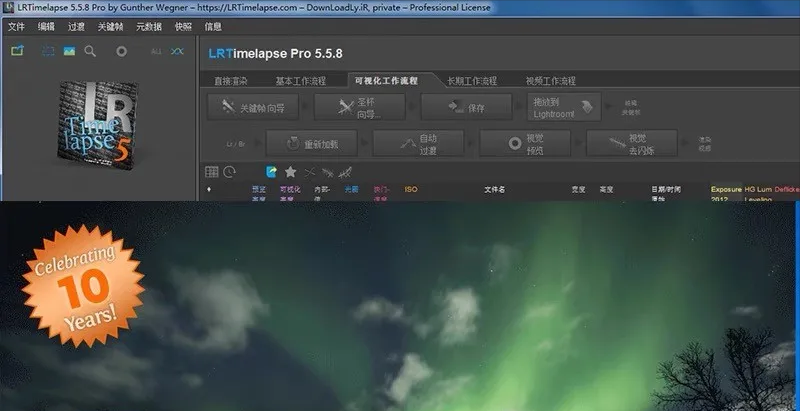Click the 关键帧向导 button
The height and width of the screenshot is (411, 800).
click(253, 108)
